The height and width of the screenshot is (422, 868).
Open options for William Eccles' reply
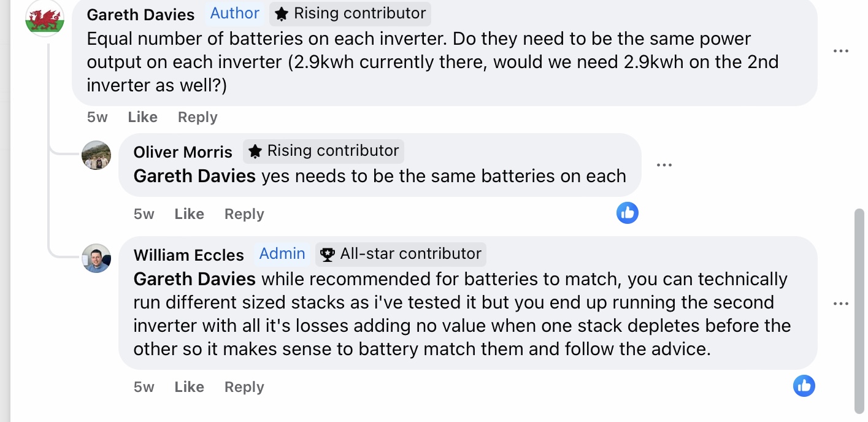click(x=840, y=304)
